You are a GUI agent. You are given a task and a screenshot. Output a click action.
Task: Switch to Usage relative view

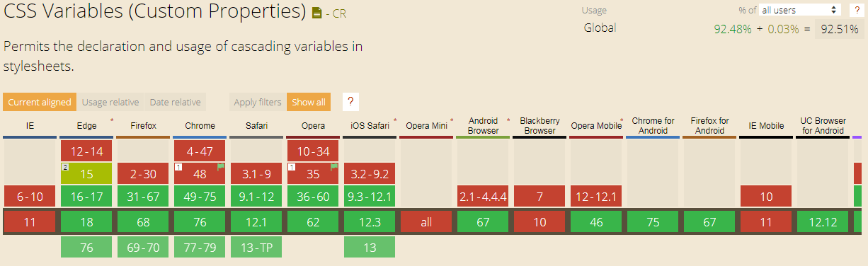pyautogui.click(x=110, y=102)
